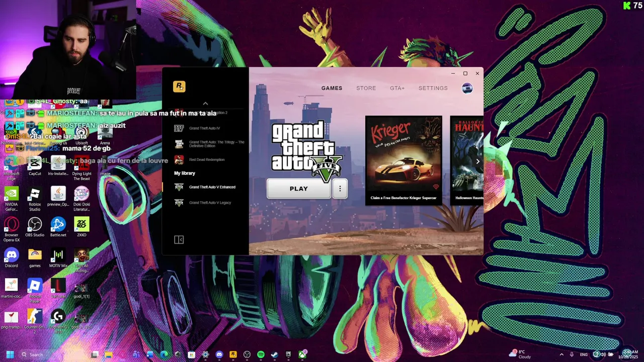
Task: Open the martini-coc image file on desktop
Action: (11, 289)
